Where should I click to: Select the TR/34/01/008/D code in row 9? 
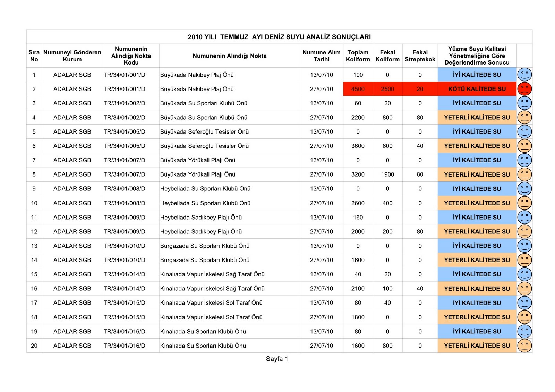tap(124, 189)
